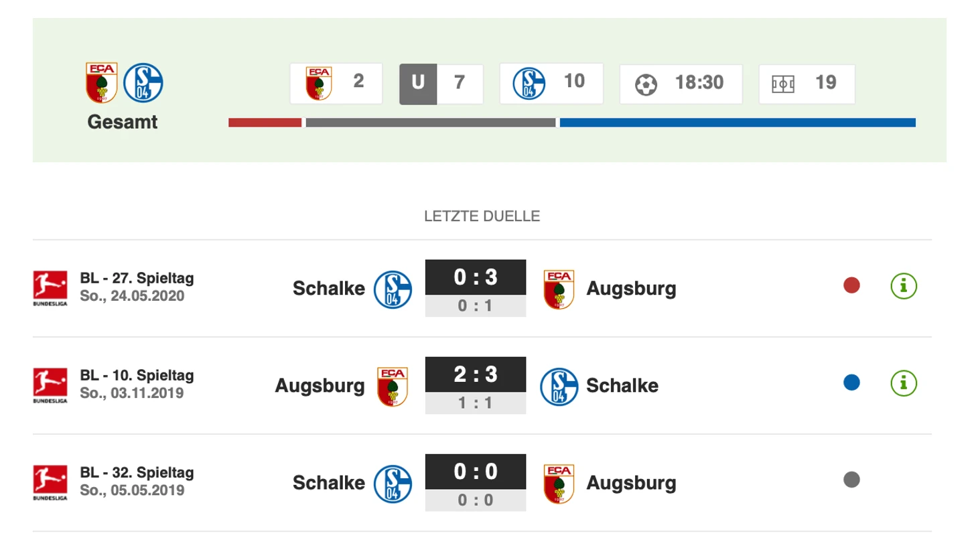Click the Augsburg team name in the 24.05.2020 match
Viewport: 978px width, 560px height.
point(631,289)
